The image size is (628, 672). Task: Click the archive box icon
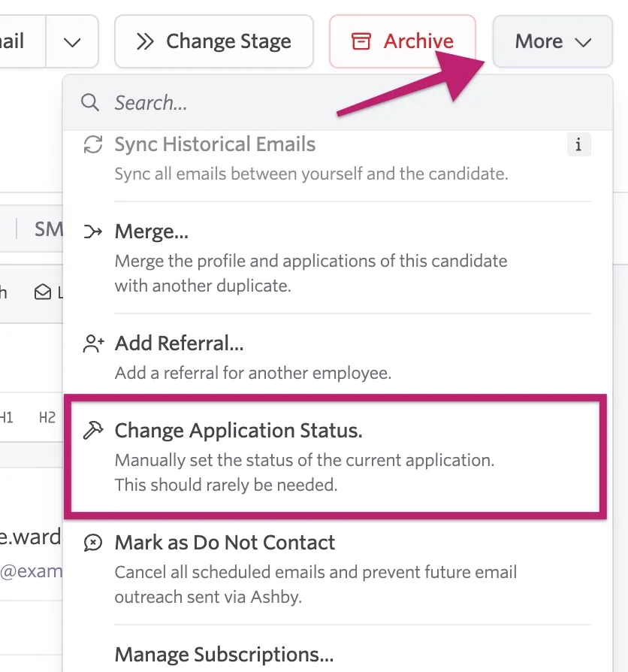point(361,41)
